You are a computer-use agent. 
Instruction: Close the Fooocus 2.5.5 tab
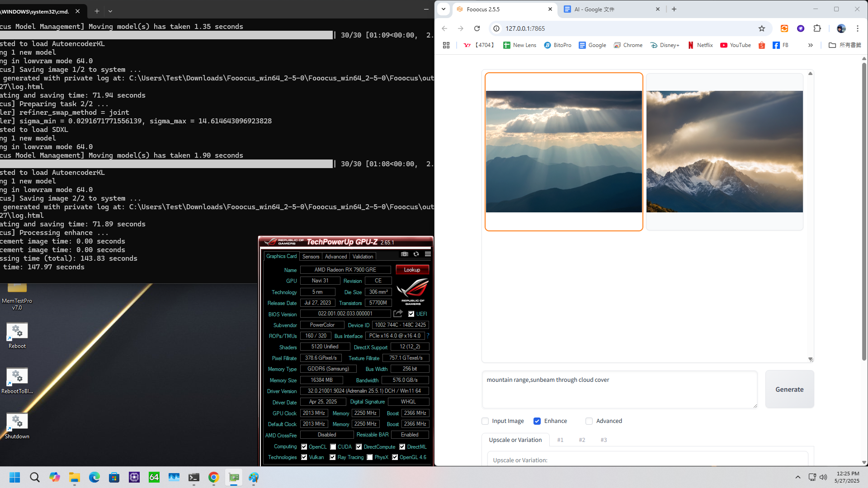(550, 9)
